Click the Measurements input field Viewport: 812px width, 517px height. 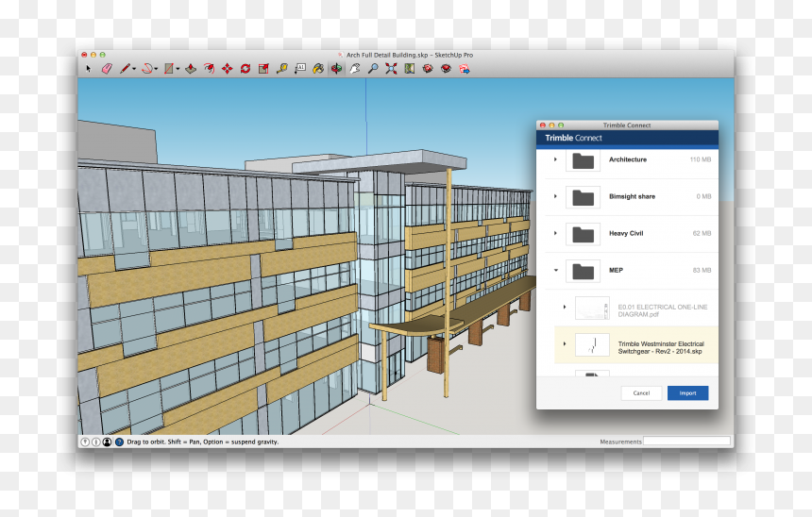[x=686, y=441]
